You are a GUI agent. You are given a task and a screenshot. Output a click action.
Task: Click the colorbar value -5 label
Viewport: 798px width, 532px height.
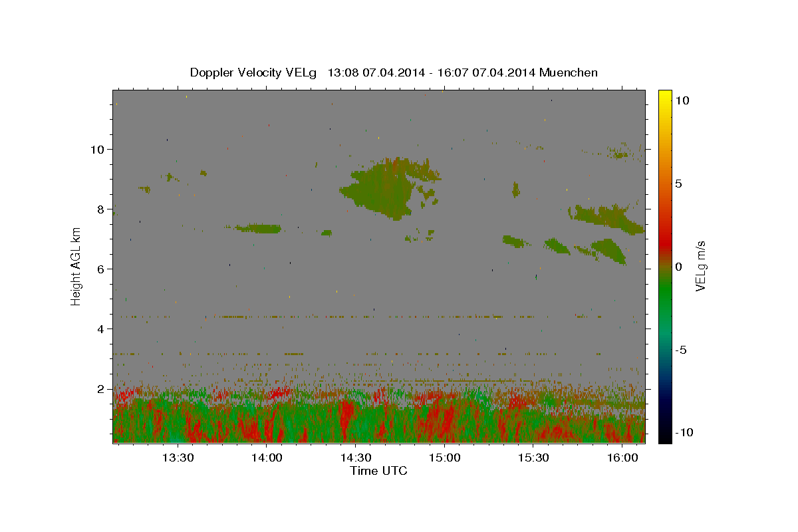[681, 350]
